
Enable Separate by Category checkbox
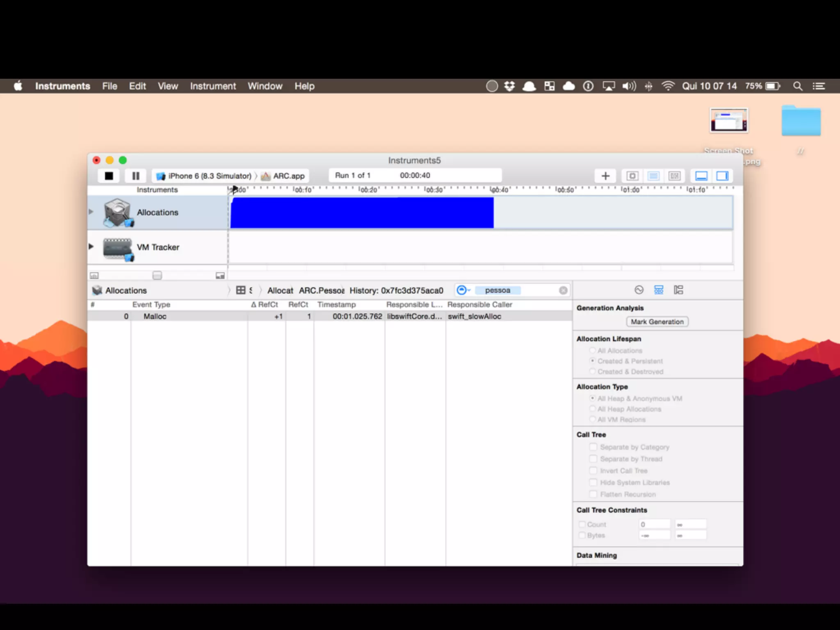pyautogui.click(x=593, y=447)
